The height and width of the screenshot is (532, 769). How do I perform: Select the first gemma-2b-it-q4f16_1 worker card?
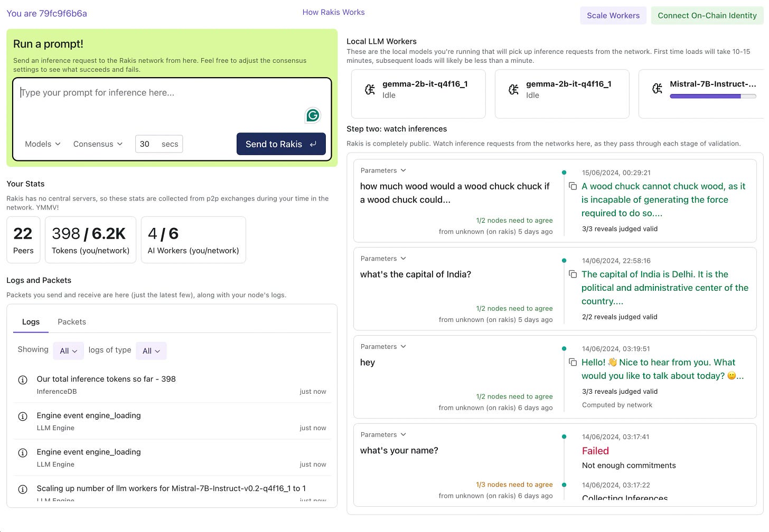(x=418, y=94)
